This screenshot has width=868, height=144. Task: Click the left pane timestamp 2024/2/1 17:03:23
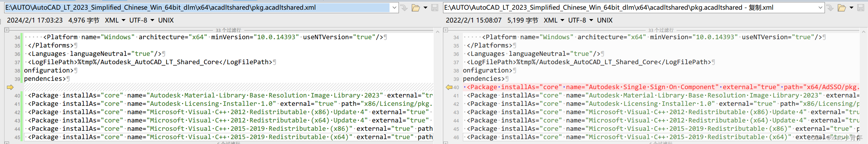[35, 20]
